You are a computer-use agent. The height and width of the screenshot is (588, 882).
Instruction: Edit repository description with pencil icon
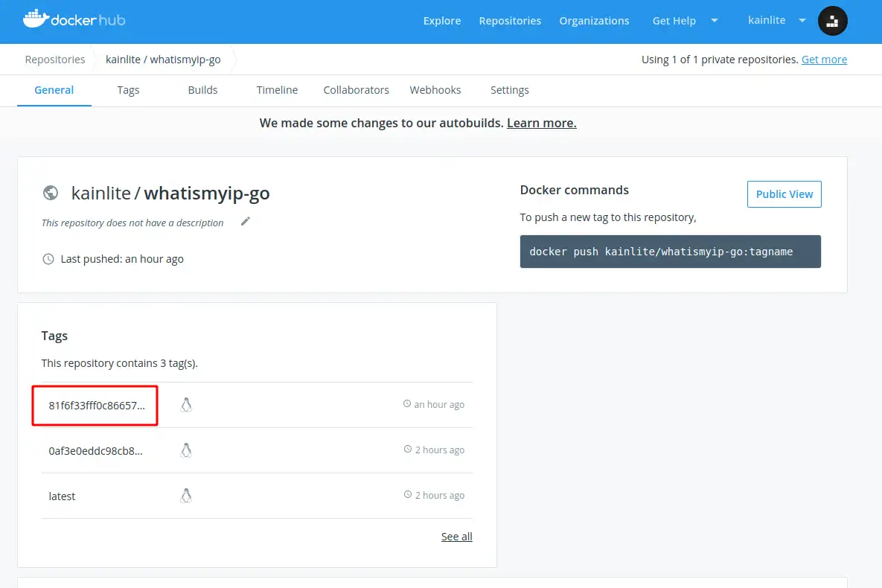(246, 221)
